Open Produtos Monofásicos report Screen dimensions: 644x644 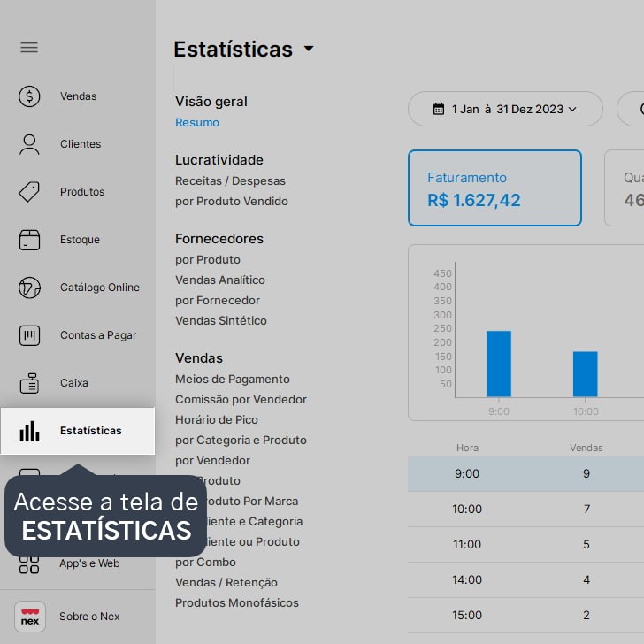237,603
